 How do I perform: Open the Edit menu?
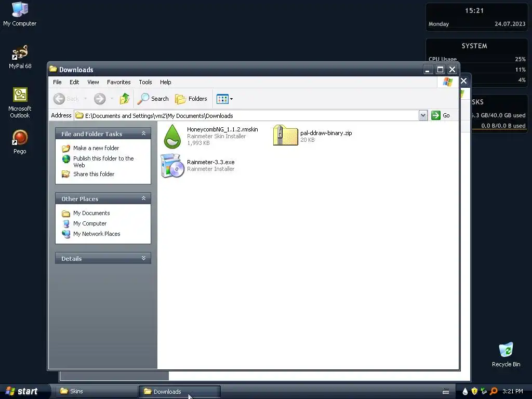(x=74, y=82)
